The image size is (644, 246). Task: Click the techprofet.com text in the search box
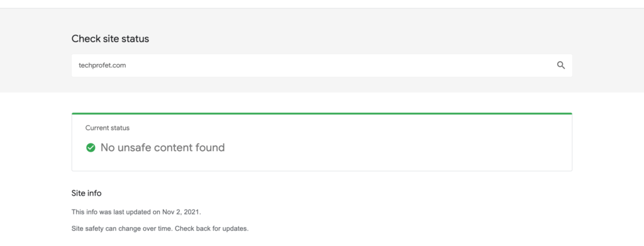coord(103,65)
